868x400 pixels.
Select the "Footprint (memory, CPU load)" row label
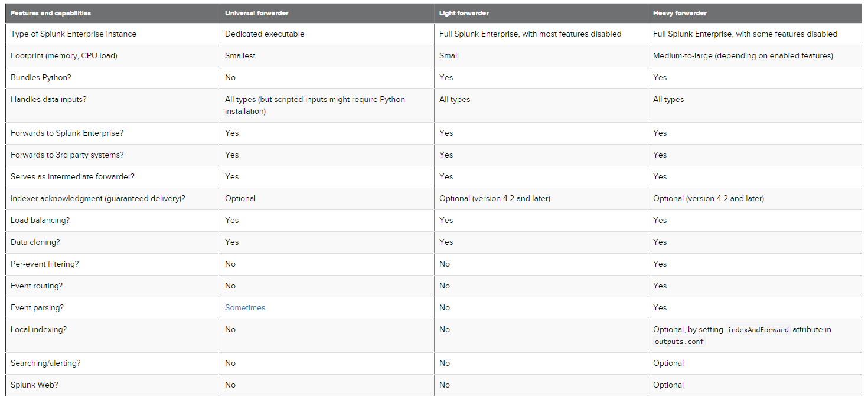tap(64, 55)
